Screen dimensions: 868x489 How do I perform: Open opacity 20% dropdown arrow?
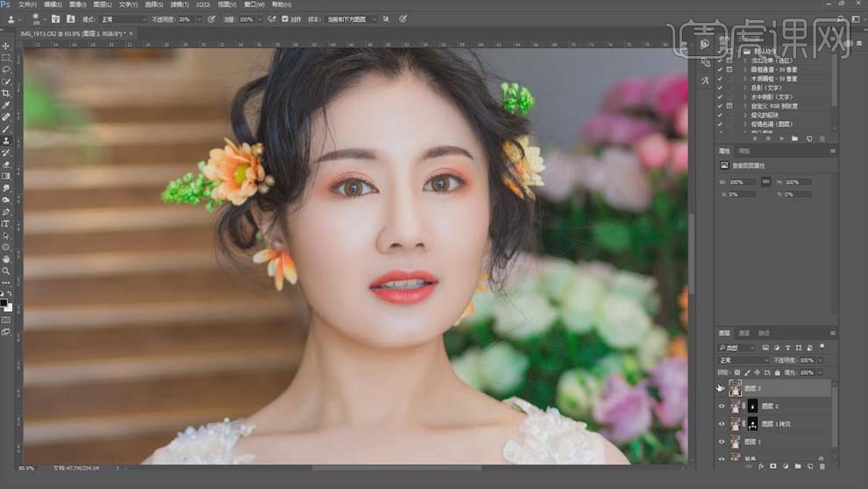[199, 18]
